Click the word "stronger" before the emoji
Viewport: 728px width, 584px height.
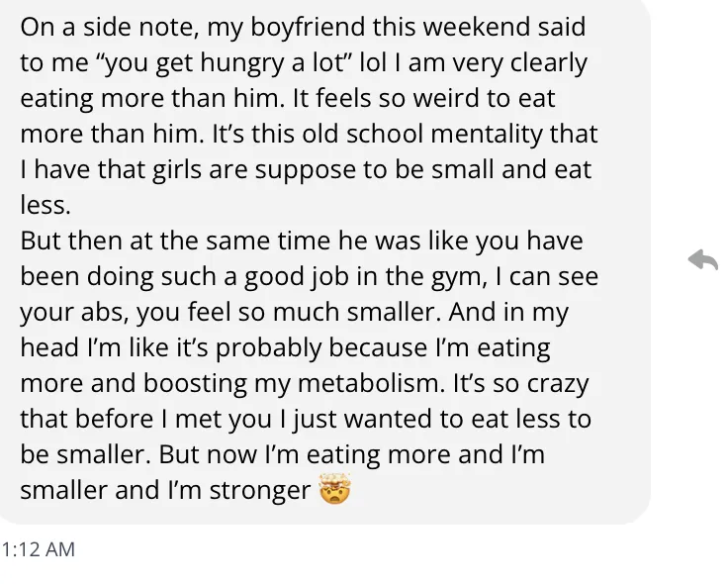(x=260, y=490)
